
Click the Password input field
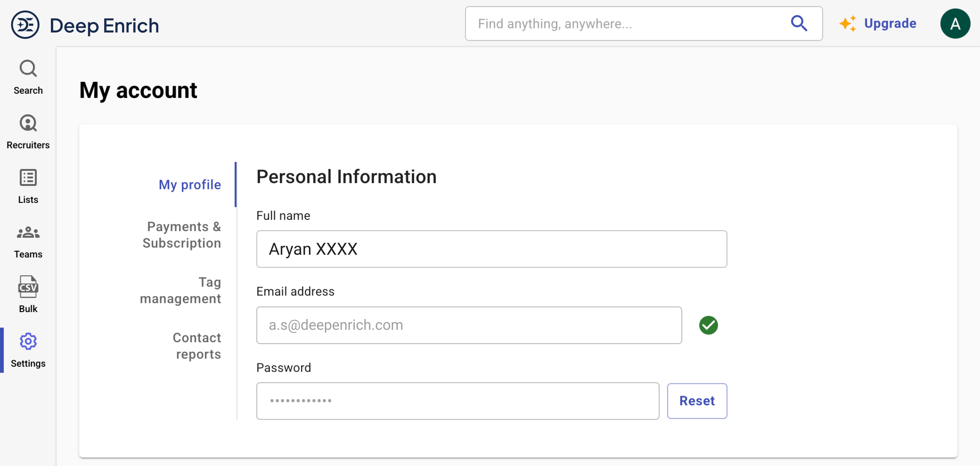[x=457, y=401]
